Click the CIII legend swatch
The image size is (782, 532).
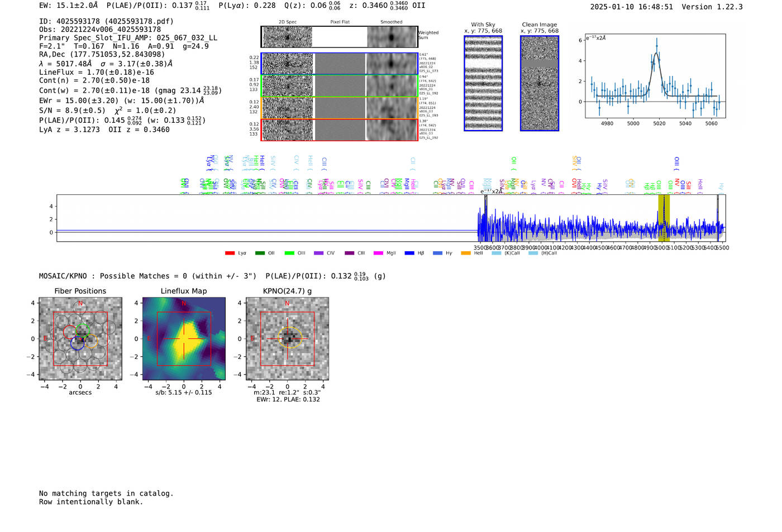pyautogui.click(x=350, y=253)
